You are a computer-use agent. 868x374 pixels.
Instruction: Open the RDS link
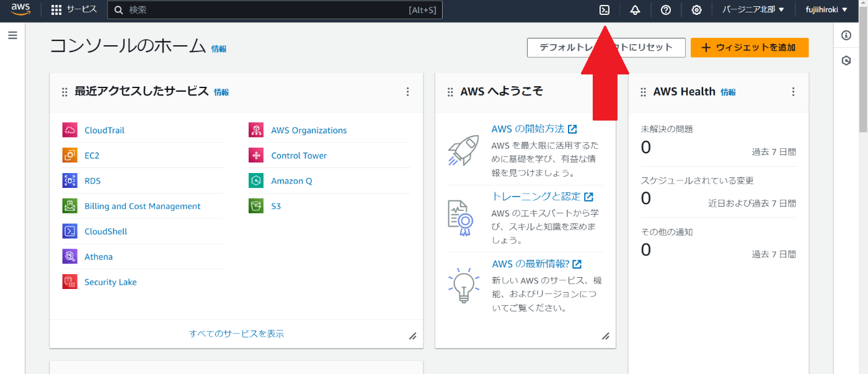pyautogui.click(x=92, y=181)
